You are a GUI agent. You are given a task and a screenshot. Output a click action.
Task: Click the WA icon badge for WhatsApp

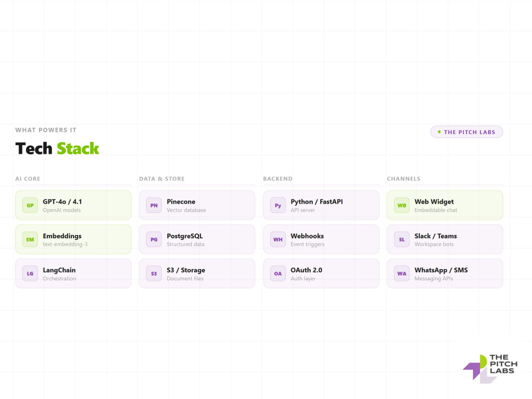pos(402,273)
